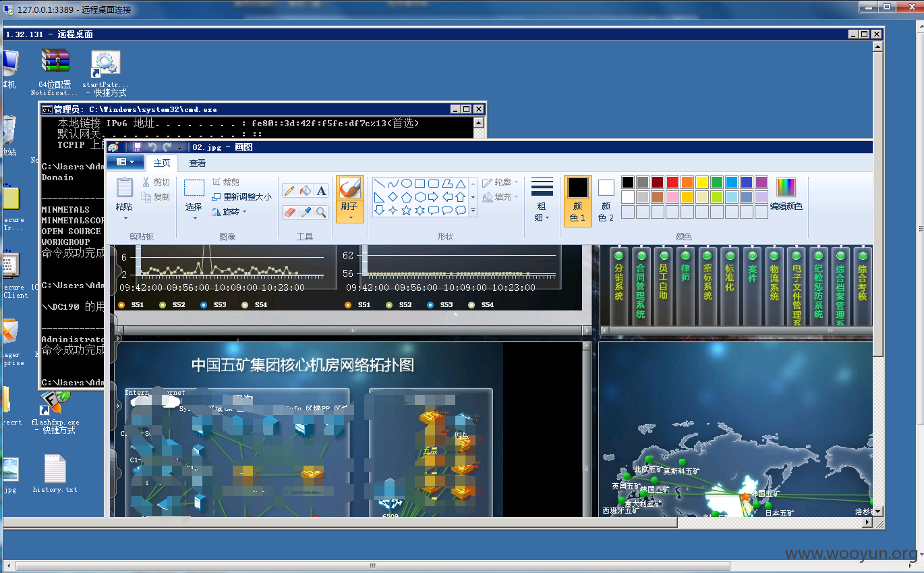Expand the 刷子 brushes dropdown arrow
The image size is (924, 573).
[349, 217]
